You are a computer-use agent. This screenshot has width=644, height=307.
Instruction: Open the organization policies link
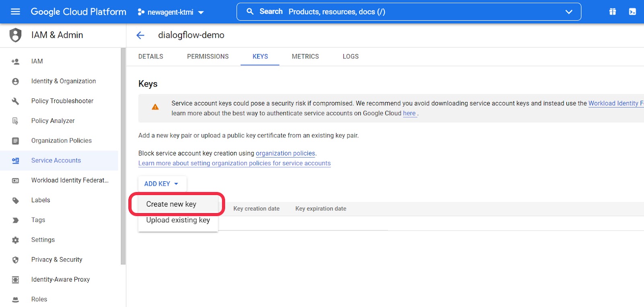click(x=285, y=153)
